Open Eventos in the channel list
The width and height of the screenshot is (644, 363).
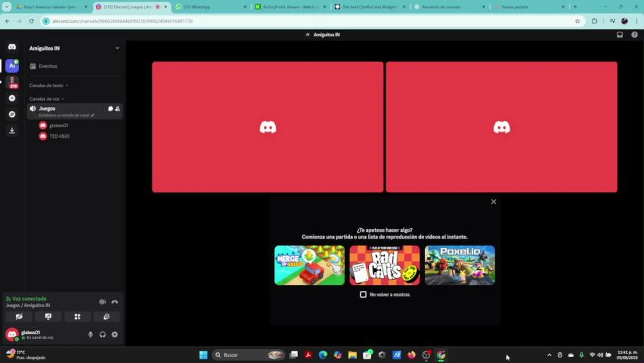point(75,66)
